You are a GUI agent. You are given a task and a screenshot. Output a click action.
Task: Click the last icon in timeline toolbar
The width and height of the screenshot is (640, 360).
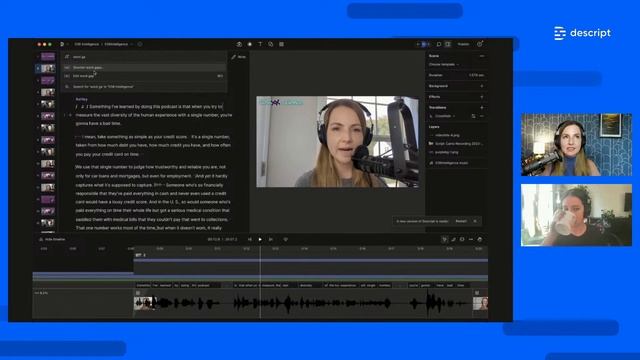[480, 239]
